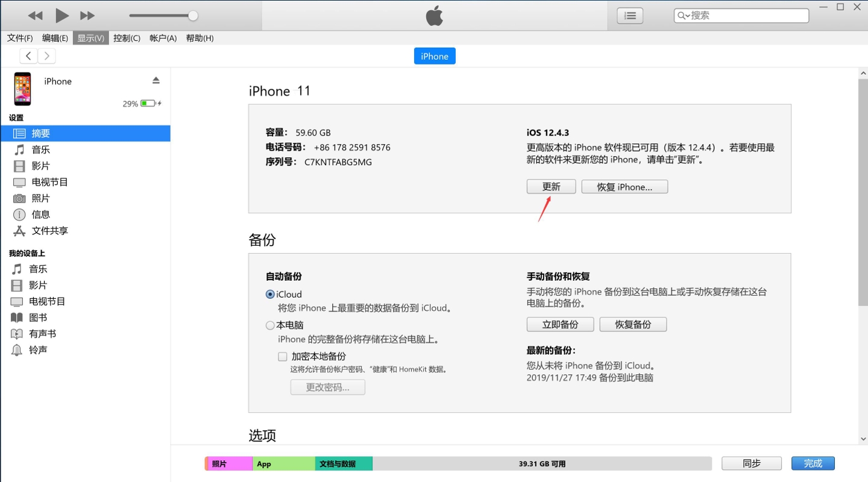This screenshot has height=482, width=868.
Task: Click the 同步 button
Action: 752,463
